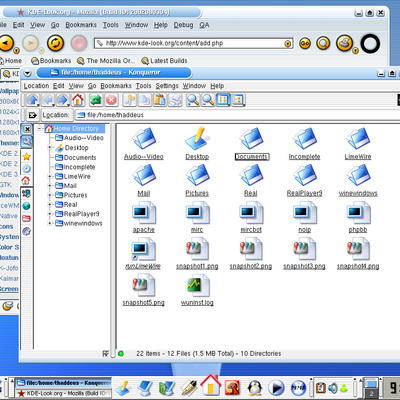Expand the winewindows tree node
The height and width of the screenshot is (400, 400).
click(x=50, y=223)
